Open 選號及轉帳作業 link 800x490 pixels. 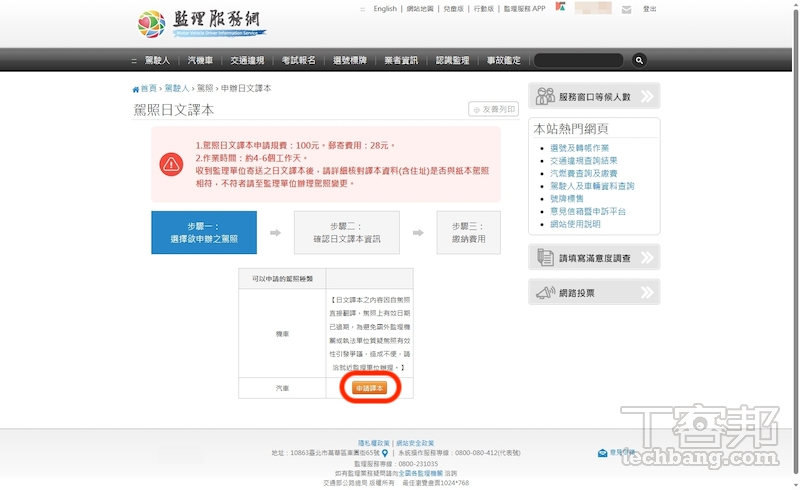tap(579, 148)
